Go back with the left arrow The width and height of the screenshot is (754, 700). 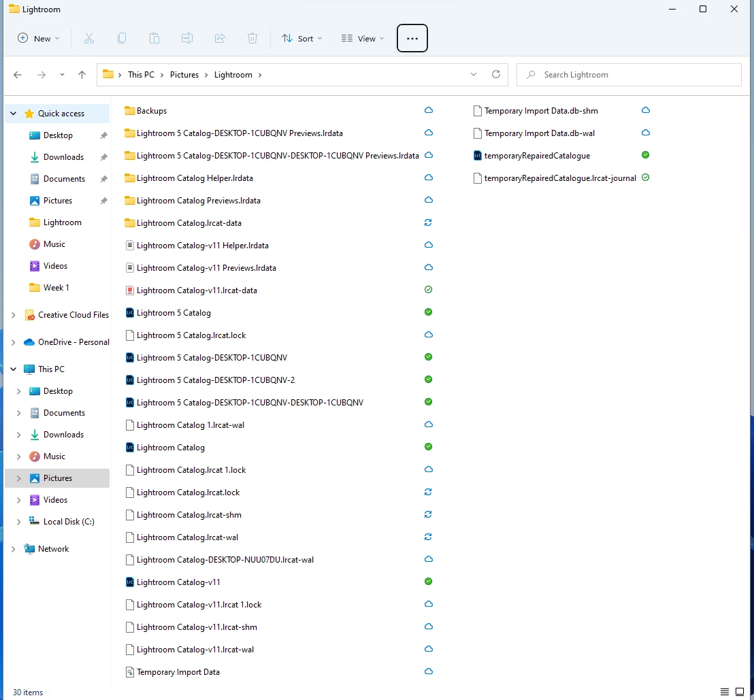pyautogui.click(x=18, y=75)
